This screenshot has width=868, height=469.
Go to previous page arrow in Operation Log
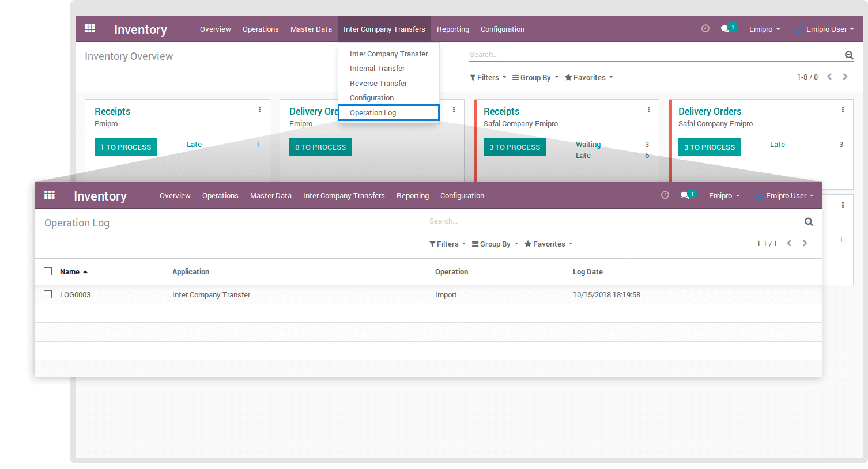(789, 243)
